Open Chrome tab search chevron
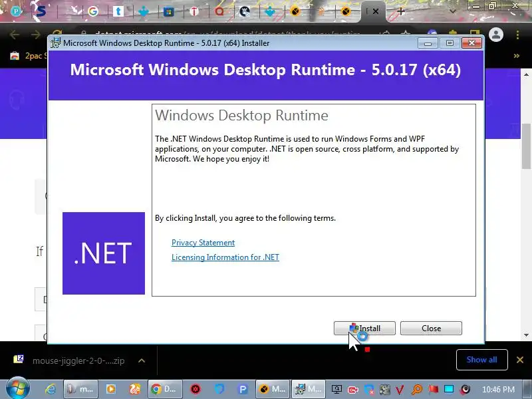The width and height of the screenshot is (532, 399). (x=452, y=11)
